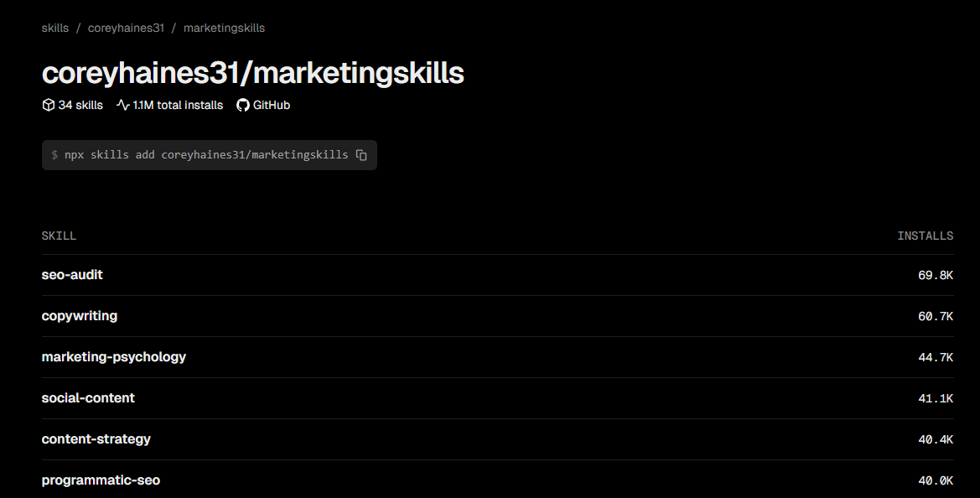Click the INSTALLS column header
Viewport: 980px width, 498px height.
925,236
